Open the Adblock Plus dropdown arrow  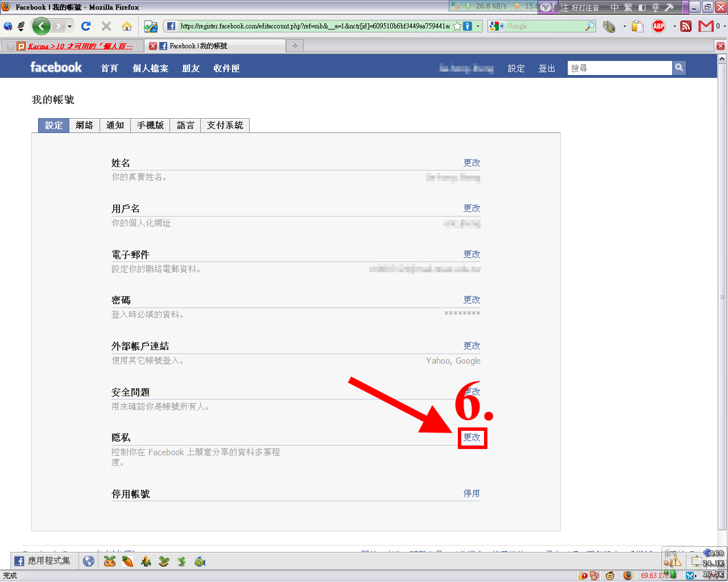(675, 26)
